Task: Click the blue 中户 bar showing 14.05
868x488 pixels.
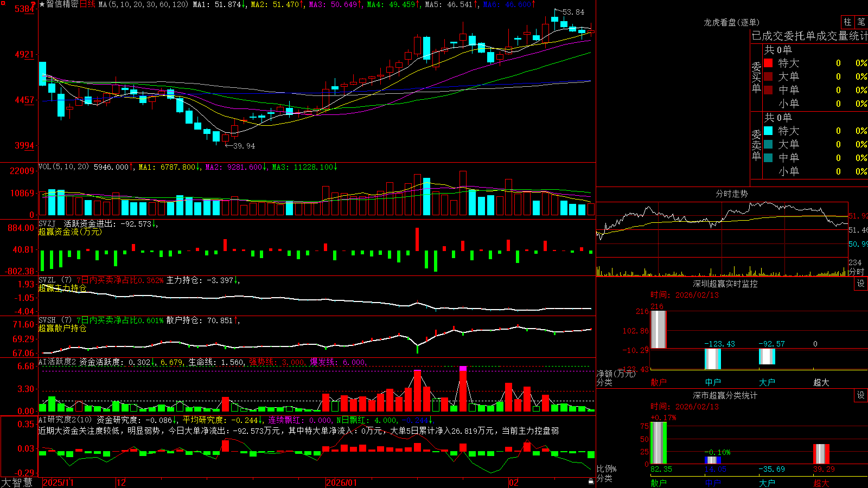Action: click(712, 460)
